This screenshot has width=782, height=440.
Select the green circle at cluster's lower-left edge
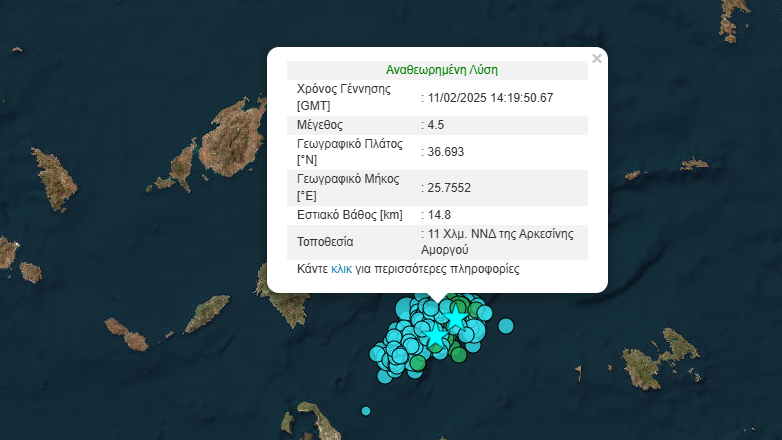[x=417, y=364]
